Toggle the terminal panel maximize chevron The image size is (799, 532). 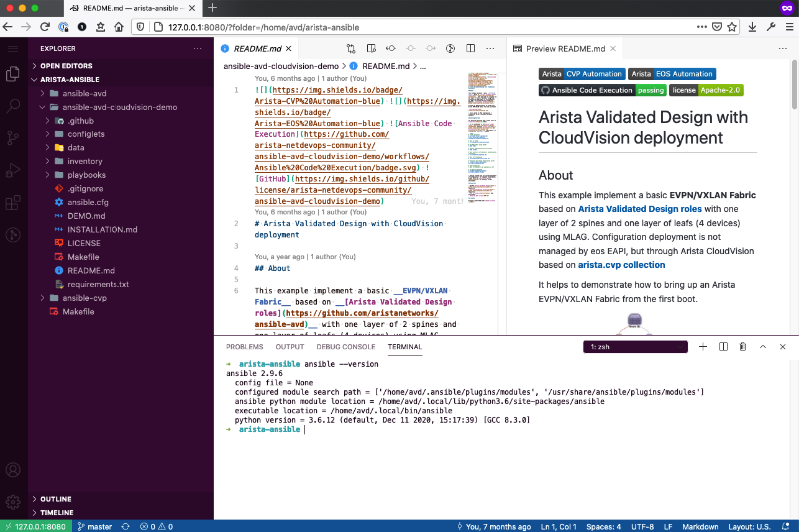763,346
